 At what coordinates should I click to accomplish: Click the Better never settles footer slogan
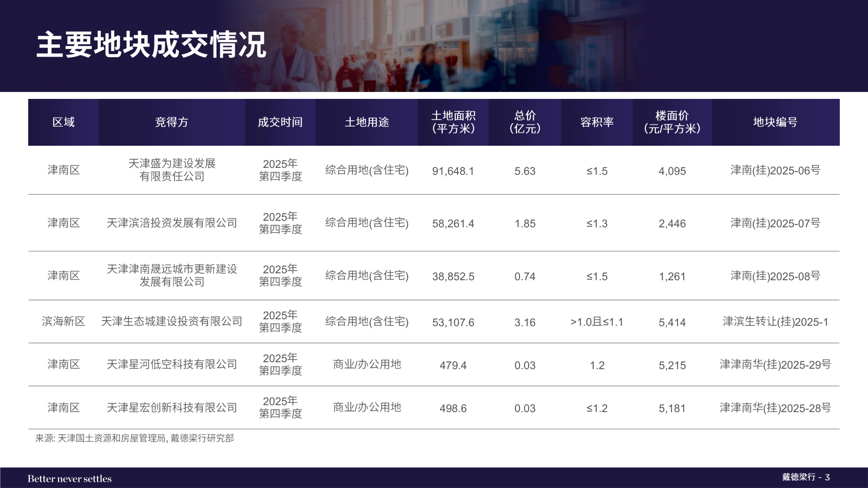(x=69, y=478)
